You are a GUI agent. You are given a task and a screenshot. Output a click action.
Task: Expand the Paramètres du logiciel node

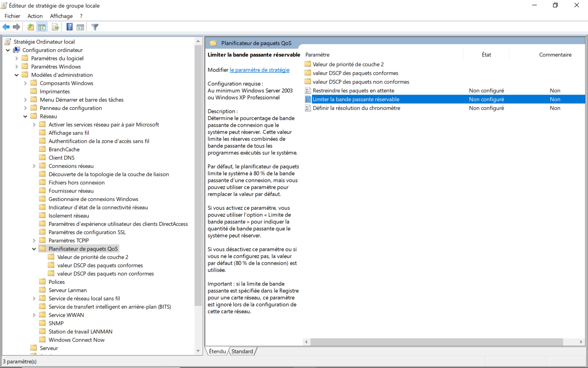point(17,58)
